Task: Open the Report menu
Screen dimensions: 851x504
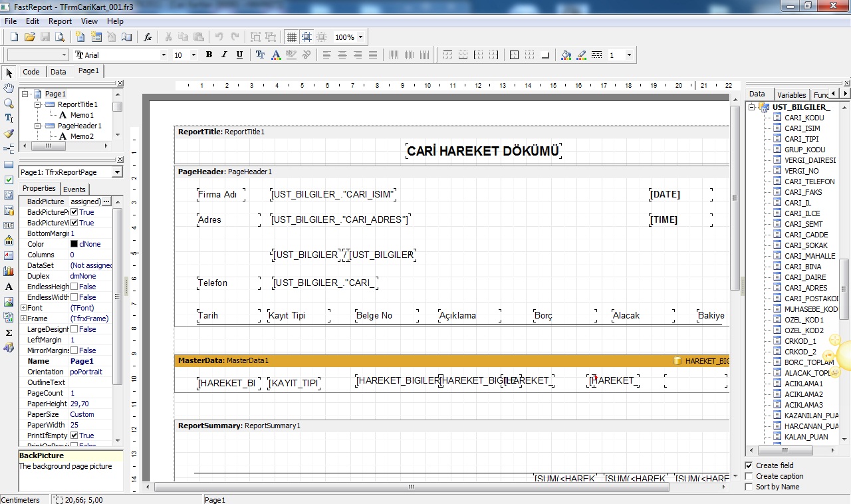Action: [x=60, y=21]
